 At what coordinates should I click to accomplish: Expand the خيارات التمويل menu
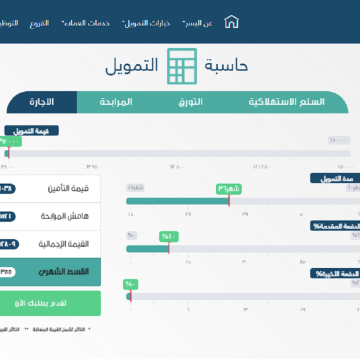[146, 23]
